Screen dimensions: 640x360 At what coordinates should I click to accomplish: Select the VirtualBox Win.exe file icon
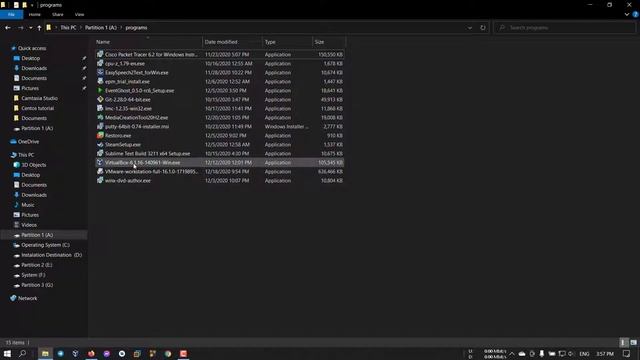100,162
